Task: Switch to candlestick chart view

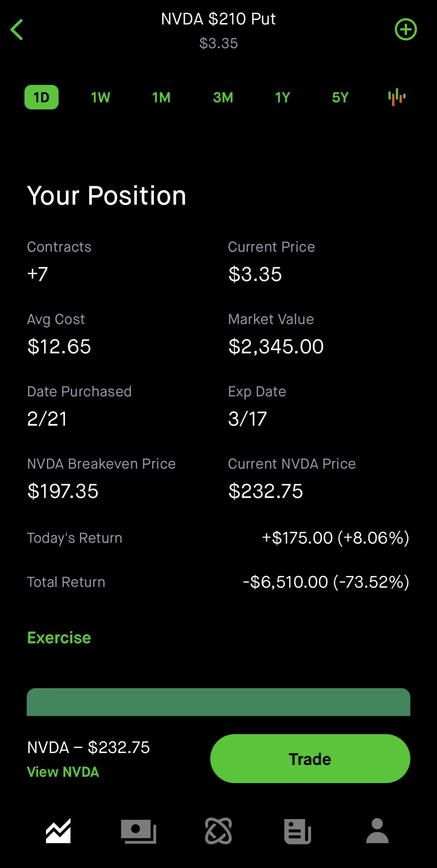Action: 397,97
